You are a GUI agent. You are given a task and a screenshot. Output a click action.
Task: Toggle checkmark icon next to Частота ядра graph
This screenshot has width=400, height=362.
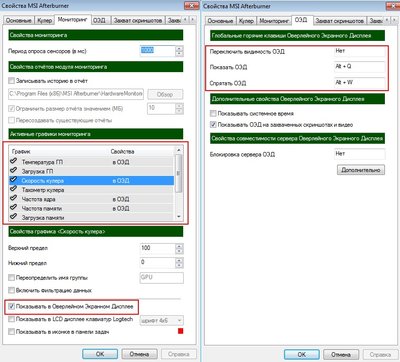[x=13, y=199]
